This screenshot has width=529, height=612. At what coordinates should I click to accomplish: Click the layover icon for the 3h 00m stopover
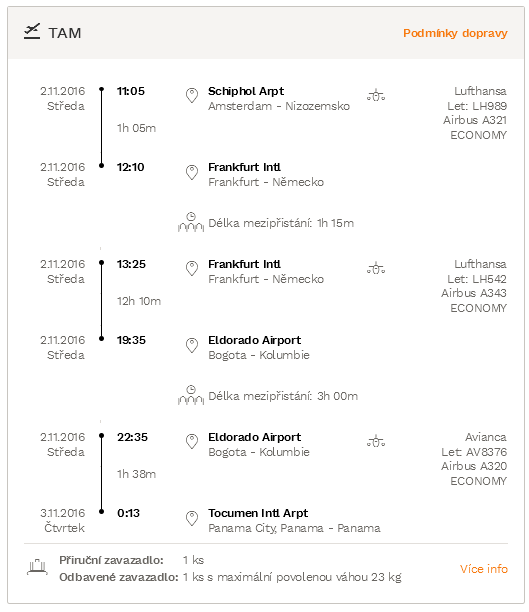[x=191, y=395]
